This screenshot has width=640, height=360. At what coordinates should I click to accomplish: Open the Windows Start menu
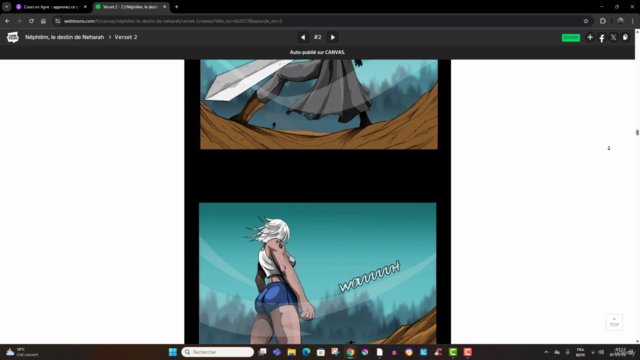173,352
